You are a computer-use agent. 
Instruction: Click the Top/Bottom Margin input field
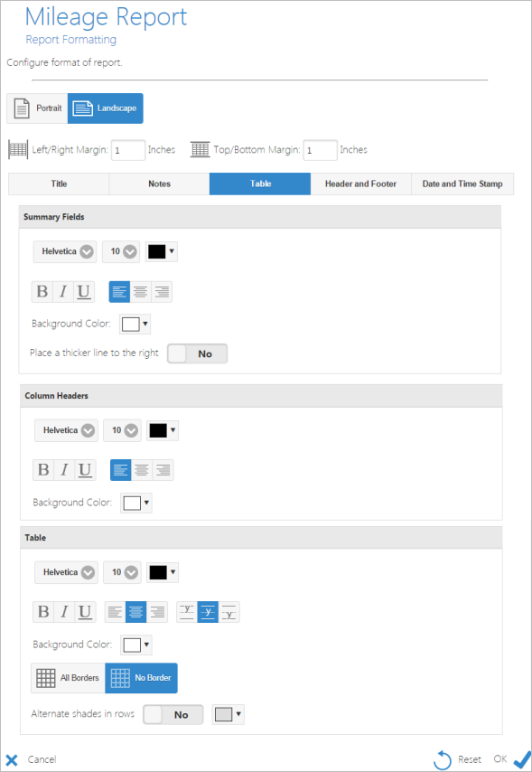(320, 150)
